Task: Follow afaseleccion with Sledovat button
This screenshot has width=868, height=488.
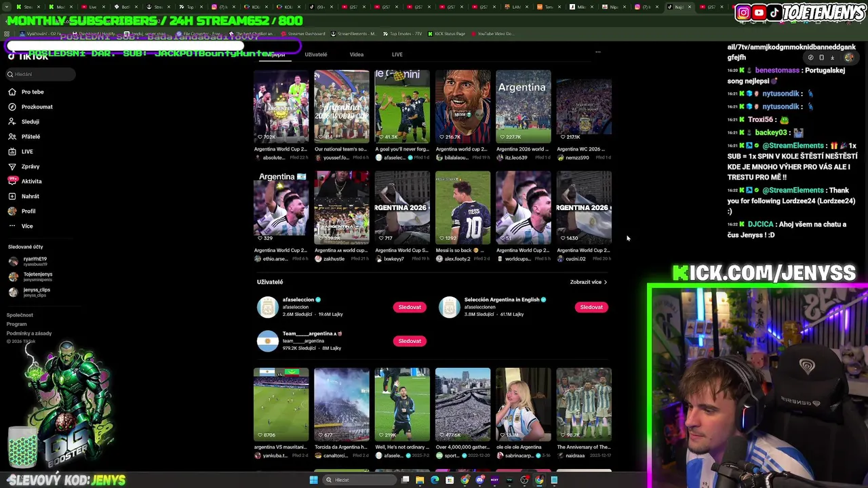Action: 410,307
